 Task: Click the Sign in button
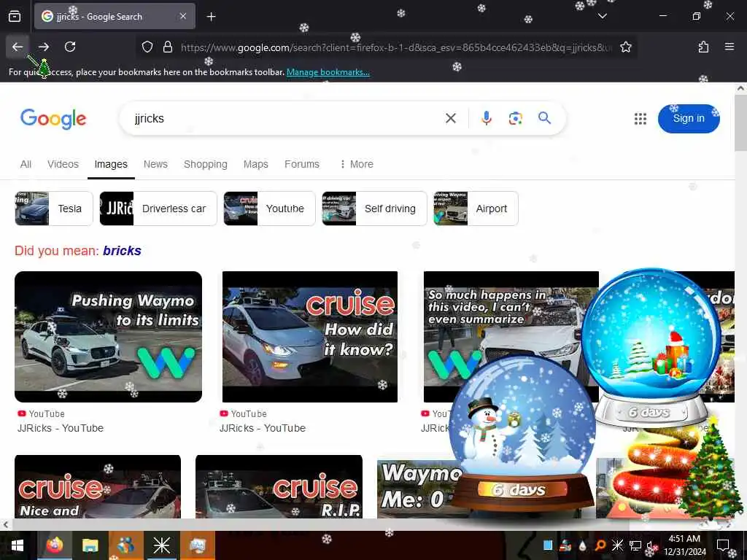click(689, 119)
